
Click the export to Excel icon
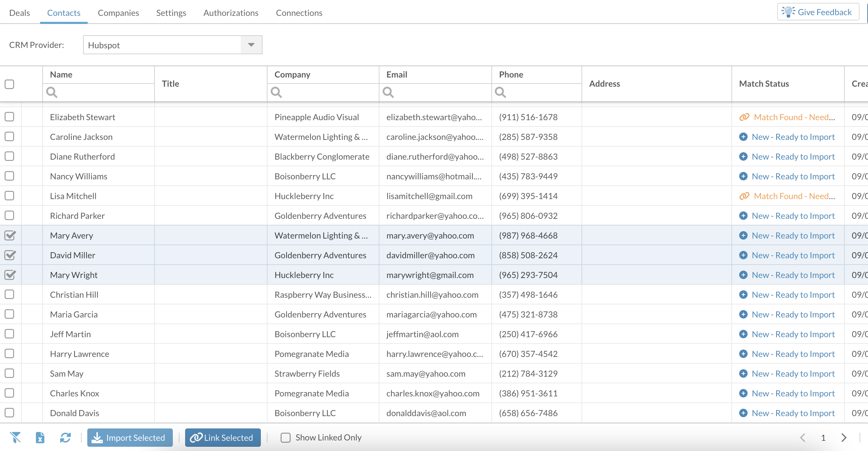click(40, 437)
